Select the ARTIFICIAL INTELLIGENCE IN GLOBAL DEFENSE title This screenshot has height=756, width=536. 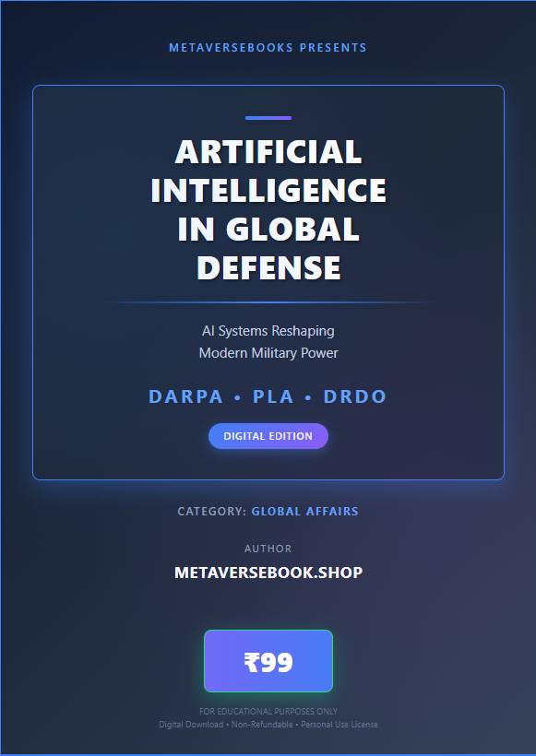click(x=268, y=209)
